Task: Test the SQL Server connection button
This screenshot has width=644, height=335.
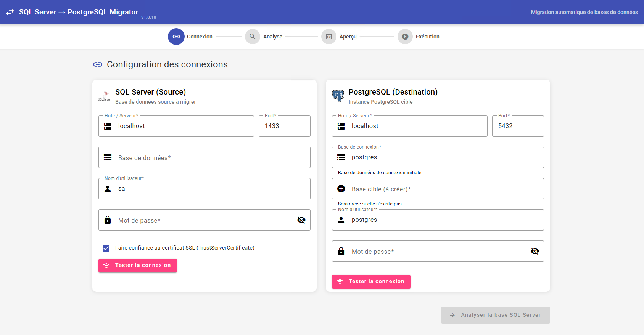Action: [138, 266]
